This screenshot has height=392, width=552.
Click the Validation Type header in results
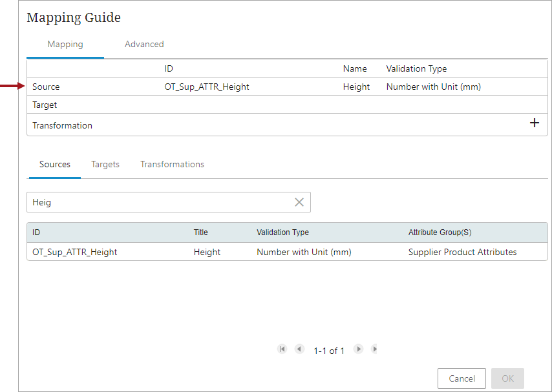[x=282, y=232]
